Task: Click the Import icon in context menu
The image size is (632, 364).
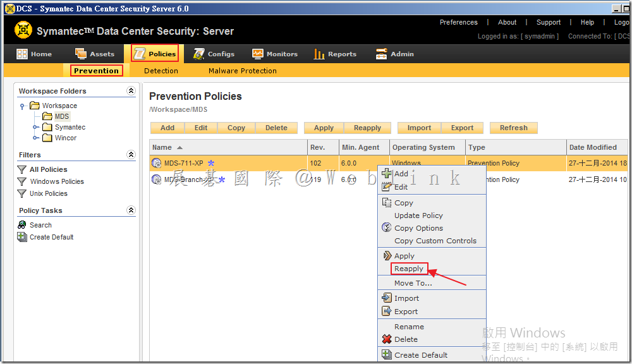Action: point(387,298)
